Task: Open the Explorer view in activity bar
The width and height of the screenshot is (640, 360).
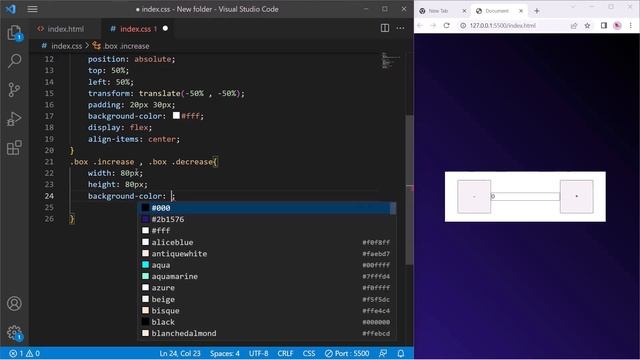Action: pyautogui.click(x=14, y=32)
